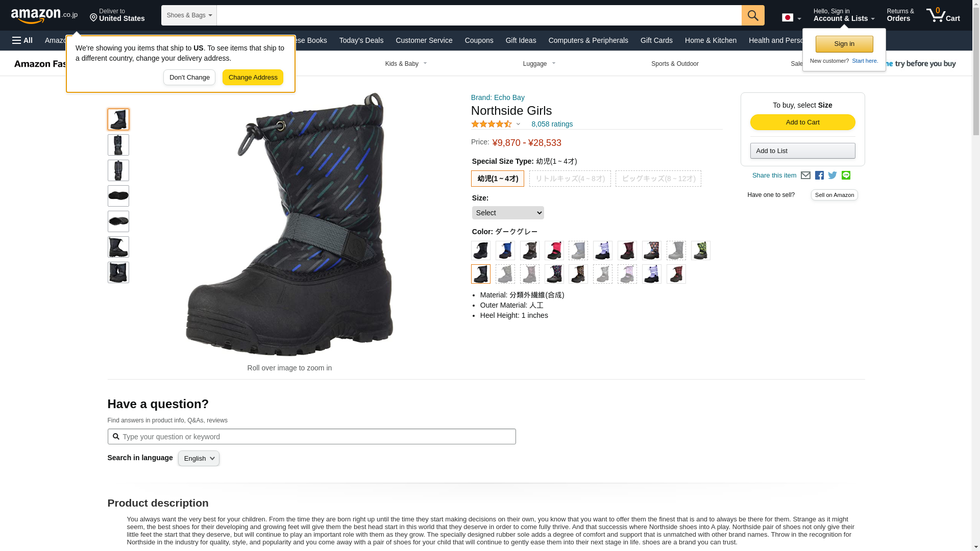Select the リトルキッズ(4~8才) size type option
This screenshot has width=980, height=551.
click(x=570, y=179)
